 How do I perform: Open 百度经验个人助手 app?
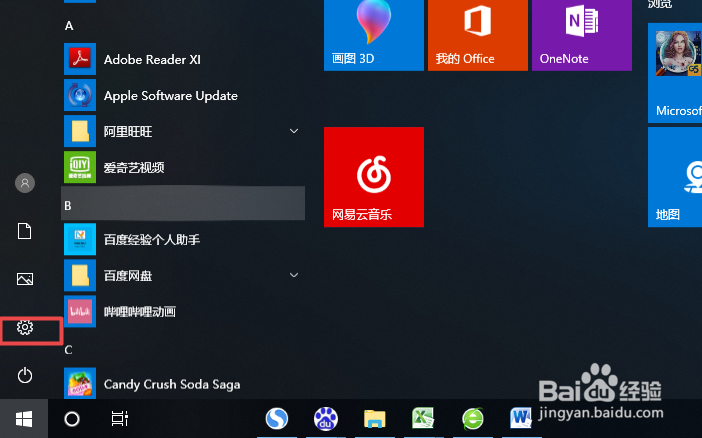tap(183, 240)
